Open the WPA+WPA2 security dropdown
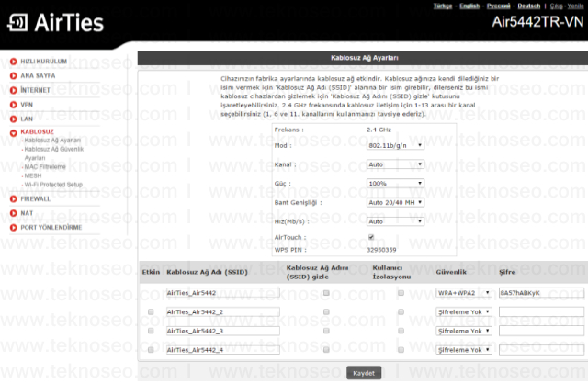 pyautogui.click(x=464, y=293)
